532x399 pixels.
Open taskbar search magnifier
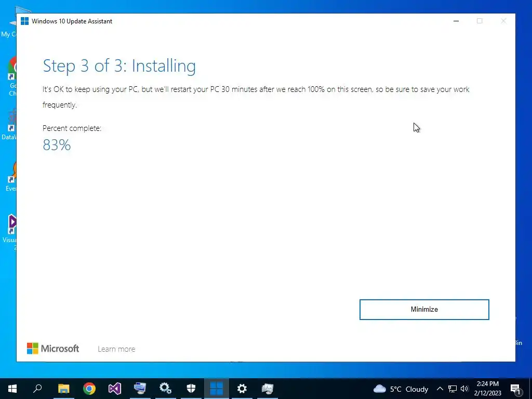37,389
